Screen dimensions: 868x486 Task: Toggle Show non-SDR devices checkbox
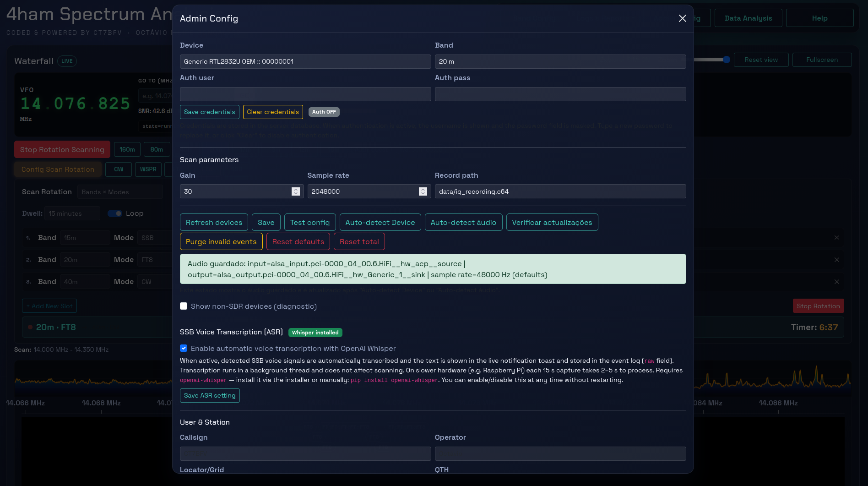(x=184, y=306)
